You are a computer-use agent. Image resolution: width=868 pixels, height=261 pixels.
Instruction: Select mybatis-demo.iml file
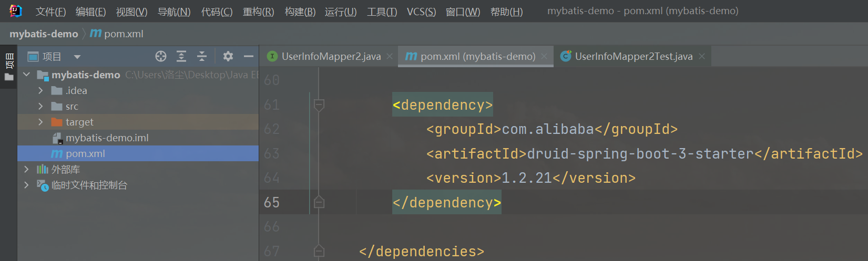pos(138,138)
